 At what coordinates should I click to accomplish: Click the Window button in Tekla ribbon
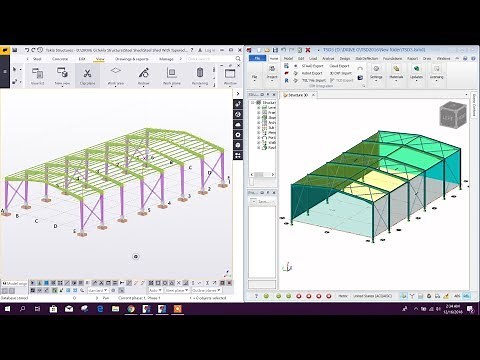[230, 76]
